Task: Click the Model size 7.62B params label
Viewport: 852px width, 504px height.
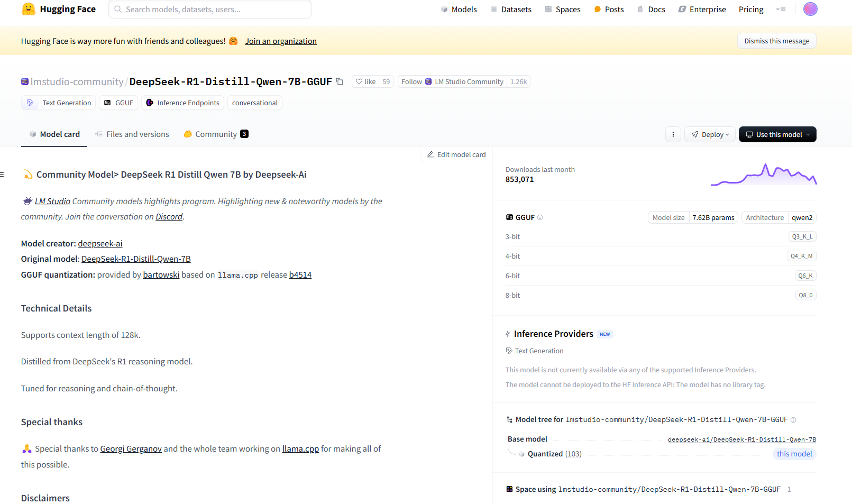Action: [693, 217]
